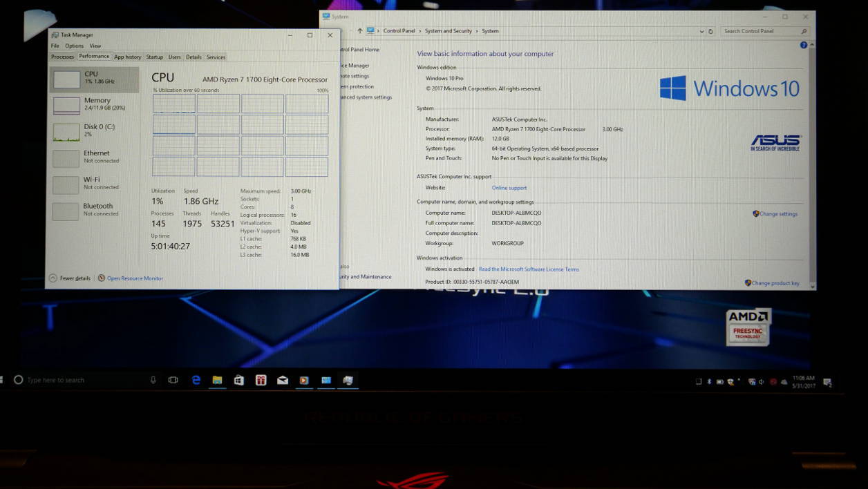Screen dimensions: 868x489
Task: Switch to the Services tab
Action: point(216,57)
